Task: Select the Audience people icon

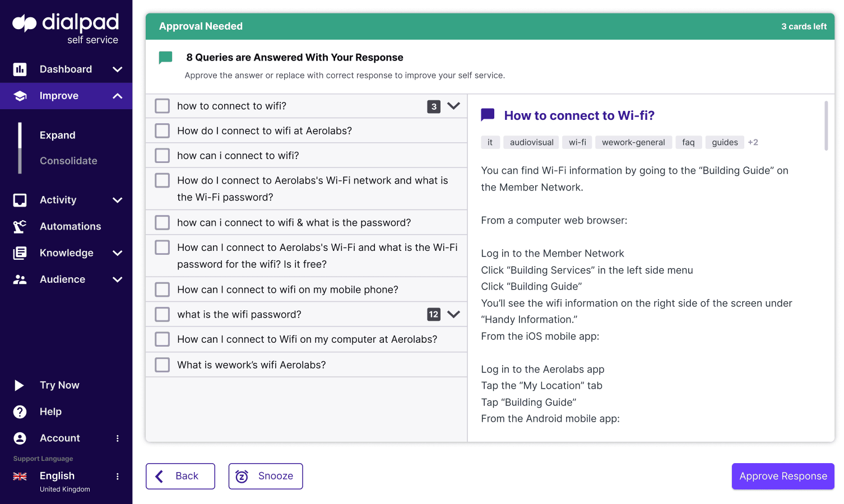Action: tap(20, 279)
